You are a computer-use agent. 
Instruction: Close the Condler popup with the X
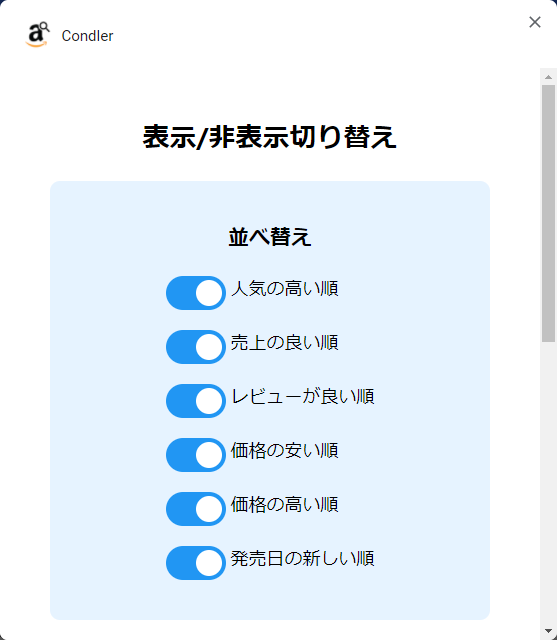click(535, 22)
